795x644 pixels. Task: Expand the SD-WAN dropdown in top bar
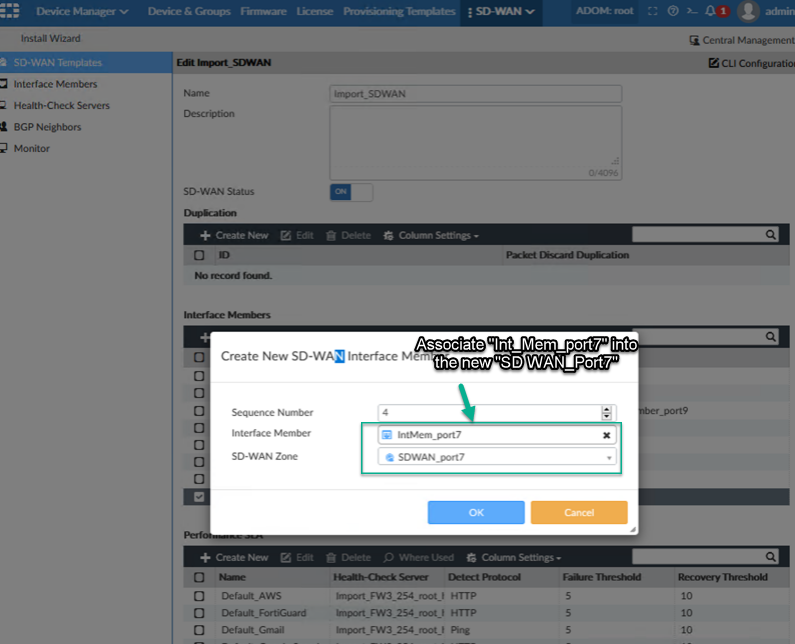(501, 12)
